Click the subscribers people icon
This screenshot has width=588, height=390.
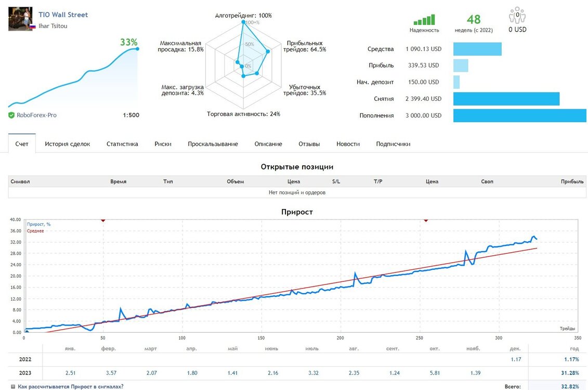517,15
